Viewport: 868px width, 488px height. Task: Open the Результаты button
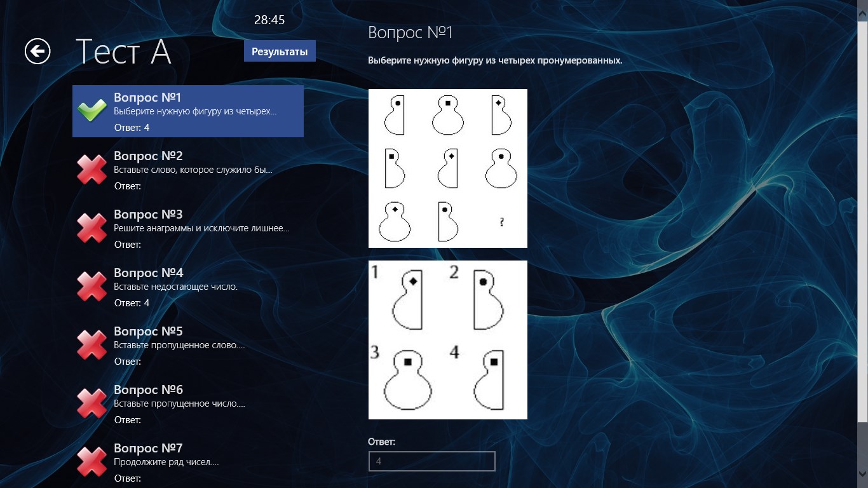[x=280, y=51]
